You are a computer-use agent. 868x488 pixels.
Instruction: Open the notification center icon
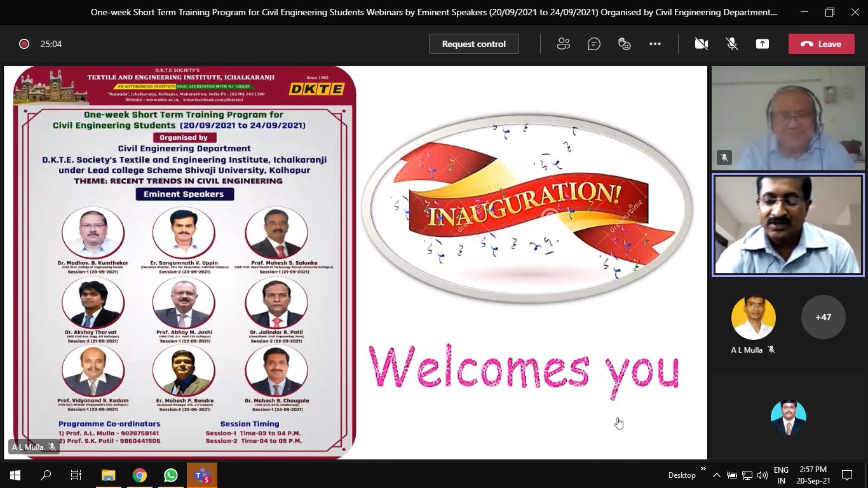(847, 475)
